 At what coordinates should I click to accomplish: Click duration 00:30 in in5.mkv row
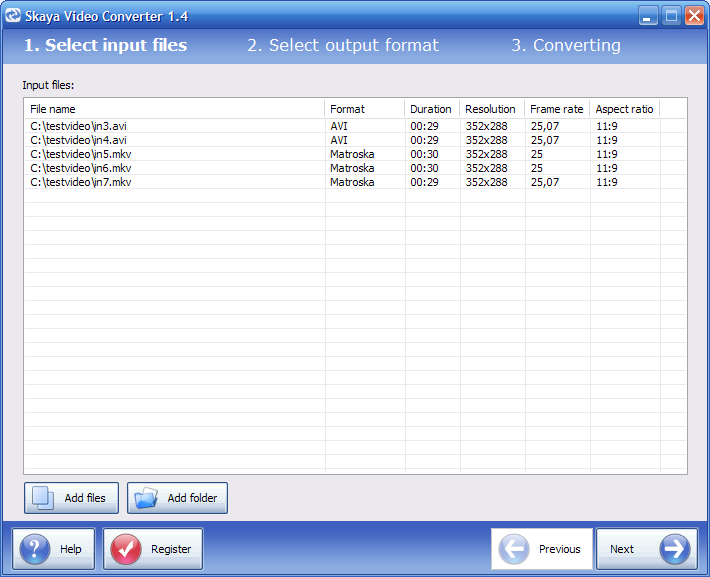(x=424, y=154)
